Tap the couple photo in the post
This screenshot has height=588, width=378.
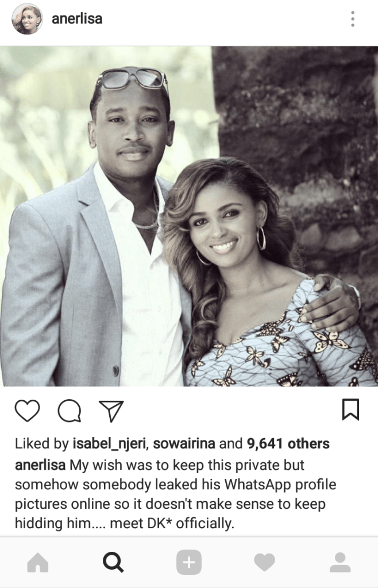pyautogui.click(x=189, y=216)
